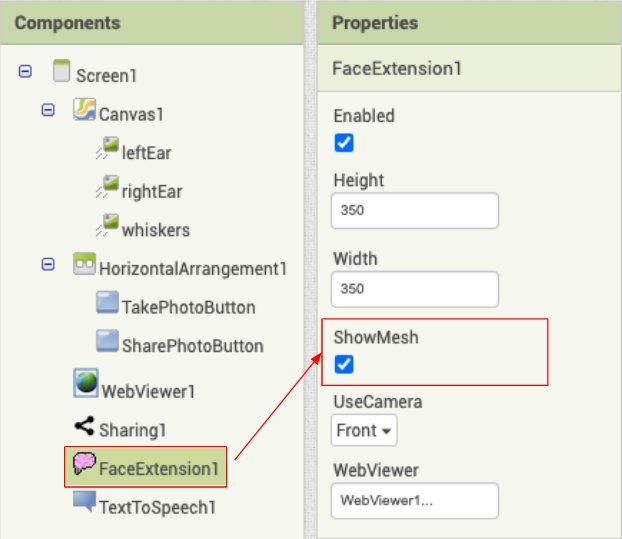Click the TextToSpeech1 speech bubble icon
Viewport: 622px width, 539px height.
84,501
